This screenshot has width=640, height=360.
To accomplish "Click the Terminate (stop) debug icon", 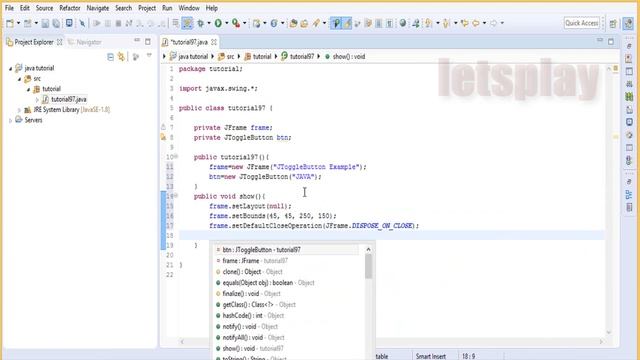I will (x=118, y=23).
